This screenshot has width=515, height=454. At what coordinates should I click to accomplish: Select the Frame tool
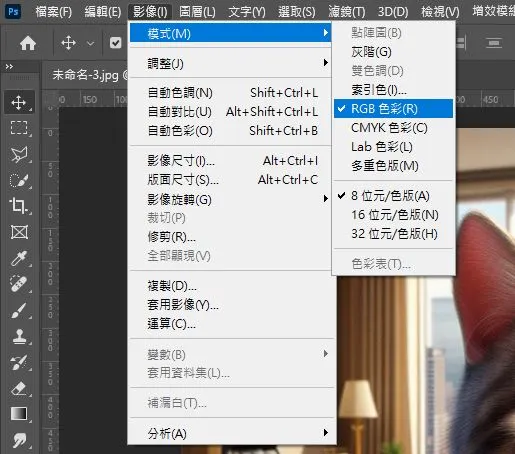click(19, 232)
